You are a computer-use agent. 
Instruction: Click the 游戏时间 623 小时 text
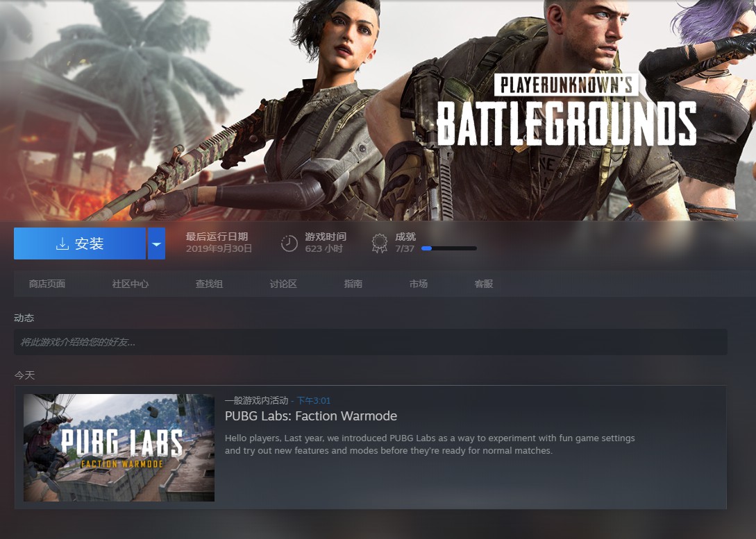click(x=326, y=243)
